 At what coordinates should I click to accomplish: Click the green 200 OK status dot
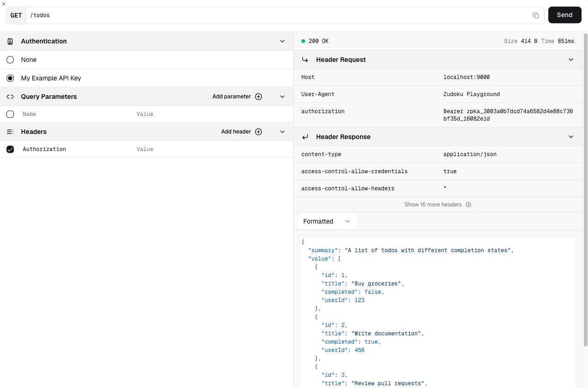(x=303, y=41)
